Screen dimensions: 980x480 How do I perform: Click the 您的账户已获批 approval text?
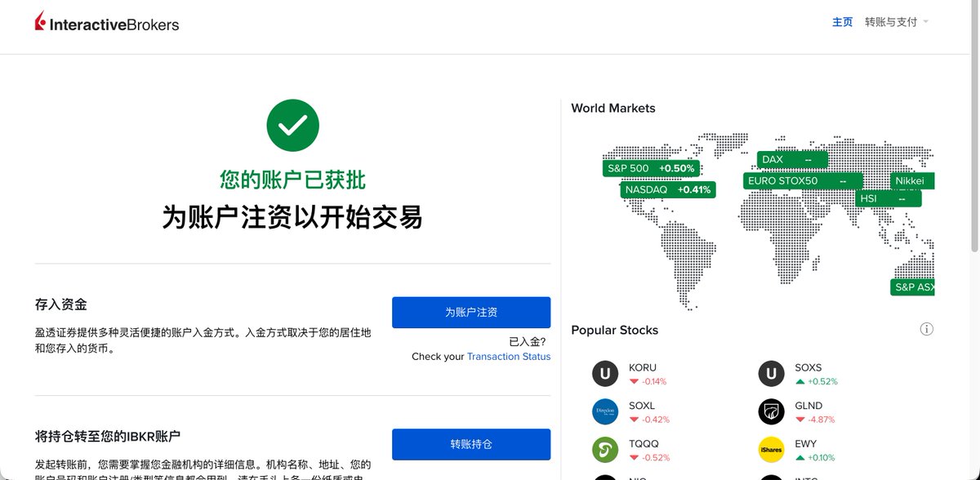click(x=292, y=180)
